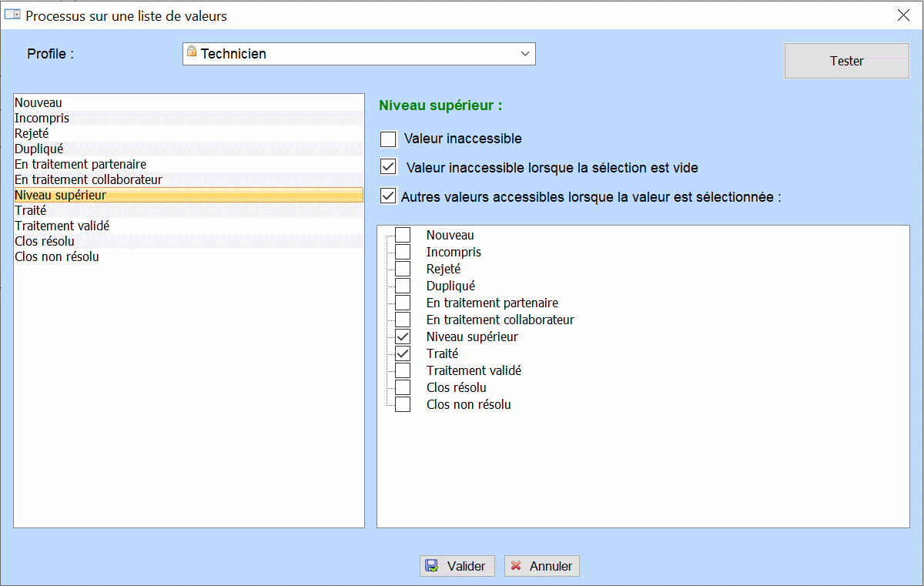Select Rejeté in the left list

(x=189, y=133)
